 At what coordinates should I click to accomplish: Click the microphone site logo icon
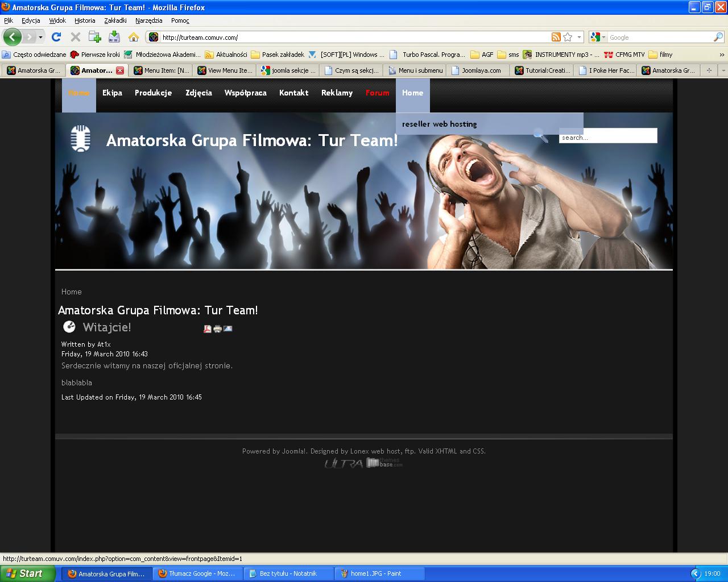80,138
